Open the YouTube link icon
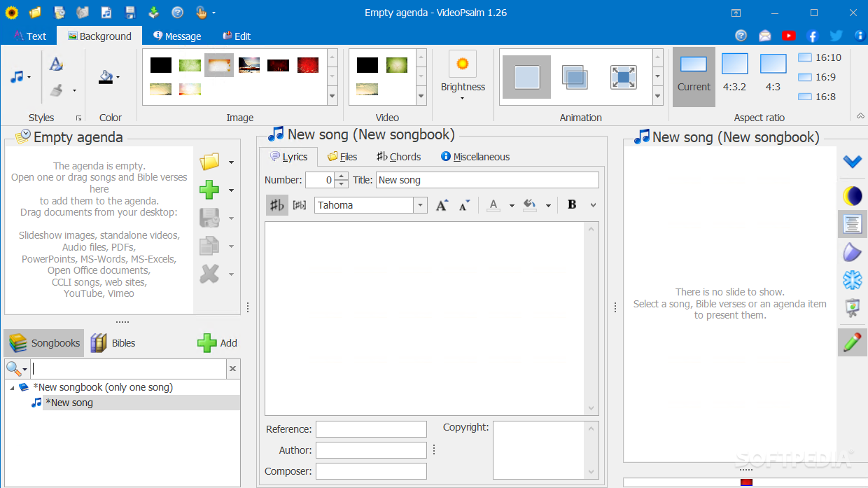Screen dimensions: 868x488 [789, 36]
